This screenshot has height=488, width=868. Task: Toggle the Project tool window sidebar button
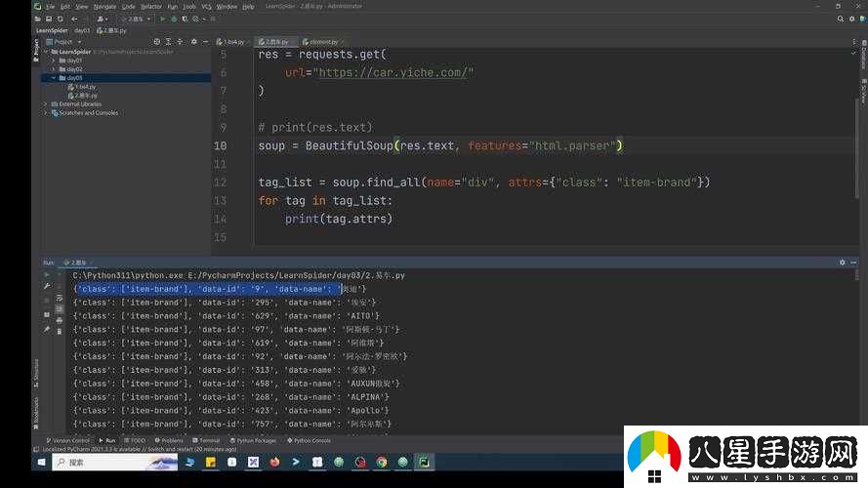point(37,49)
